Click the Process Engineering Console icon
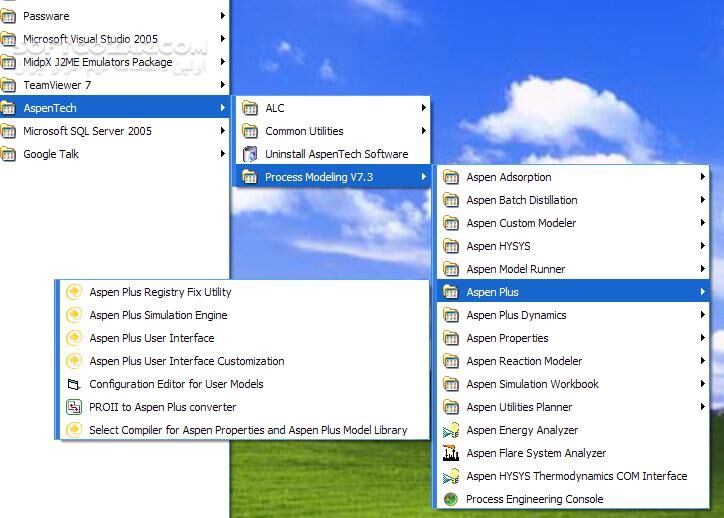Image resolution: width=724 pixels, height=518 pixels. (451, 499)
